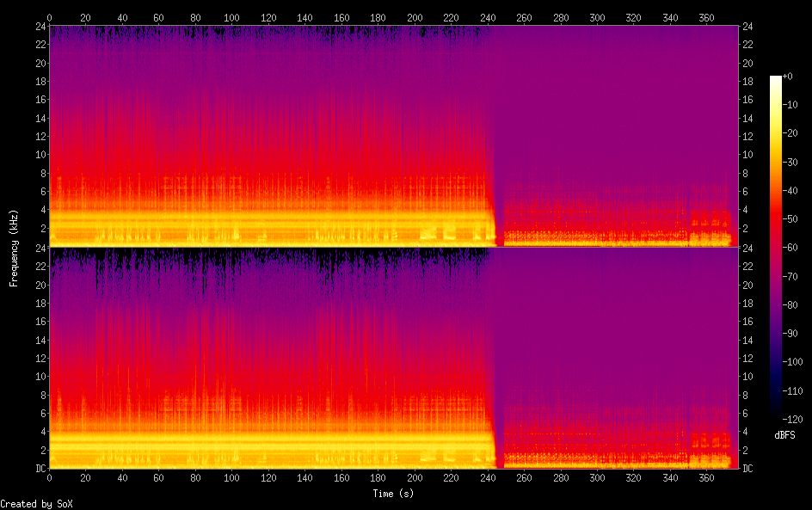
Task: Click the '-50' label on the dBFS scale
Action: (x=790, y=219)
